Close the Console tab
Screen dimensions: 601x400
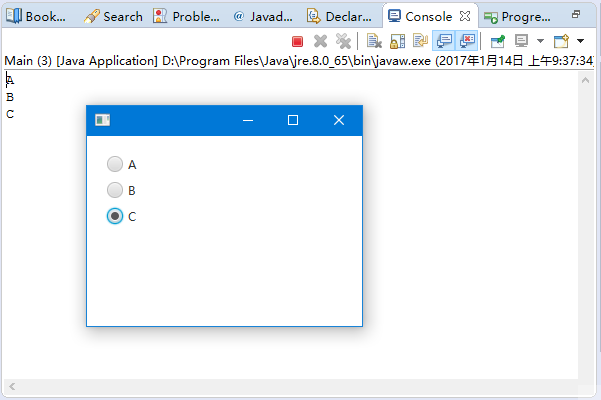[x=465, y=16]
